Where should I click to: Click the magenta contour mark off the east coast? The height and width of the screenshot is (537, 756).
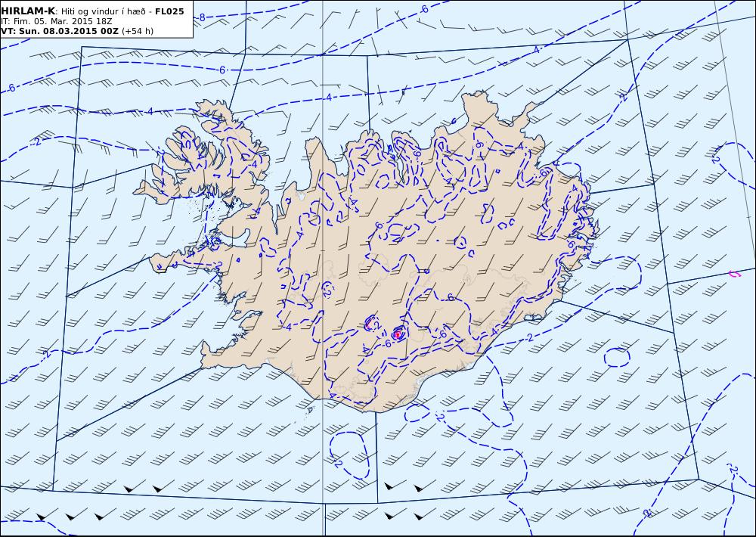point(735,274)
